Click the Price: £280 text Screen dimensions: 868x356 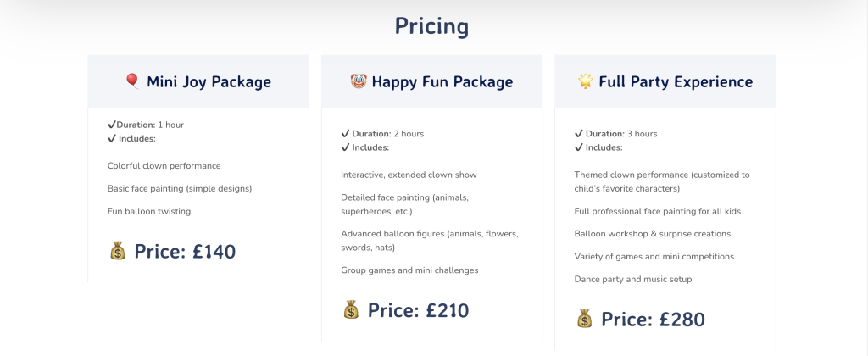coord(653,320)
